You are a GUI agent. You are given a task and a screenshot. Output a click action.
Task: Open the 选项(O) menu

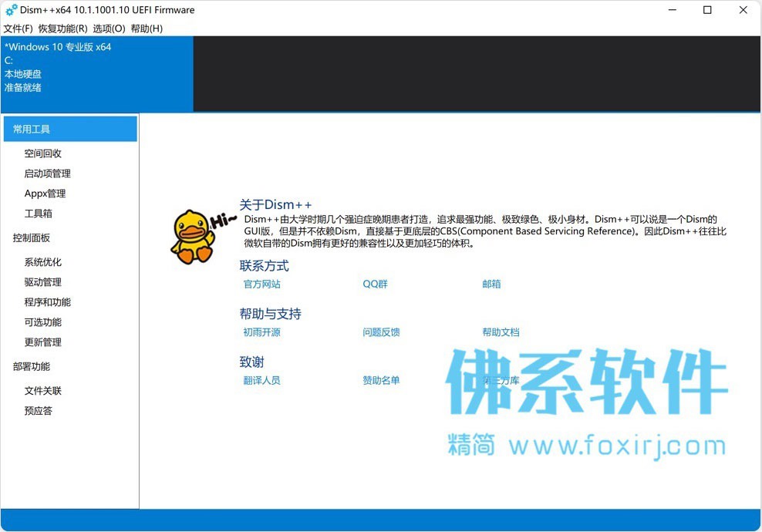109,29
